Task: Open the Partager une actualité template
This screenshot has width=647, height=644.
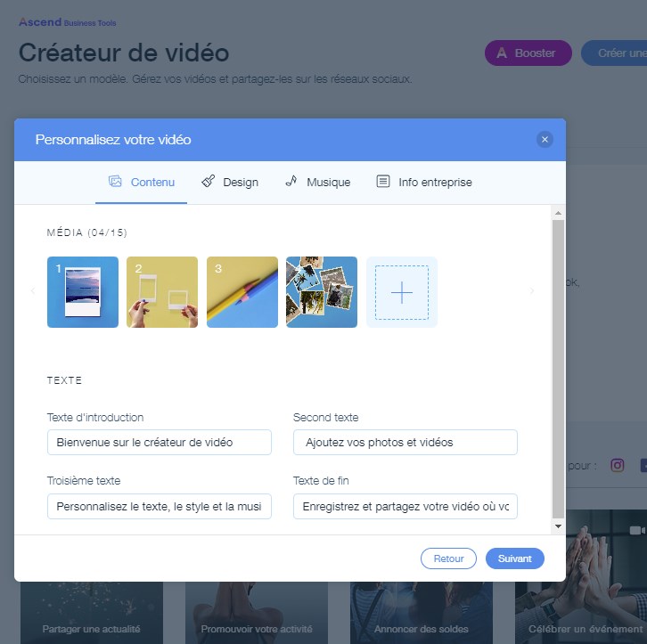Action: coord(92,613)
